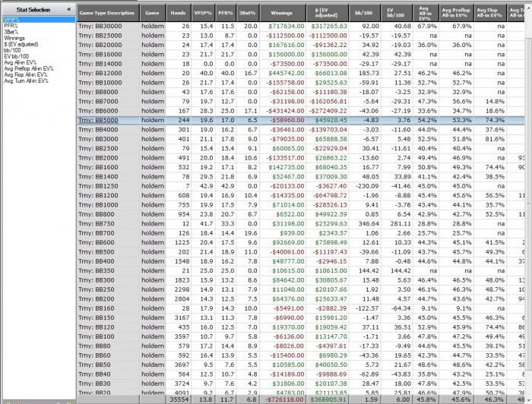Select the Trny: BB16000 row
Viewport: 532px width, 404px height.
click(x=301, y=54)
